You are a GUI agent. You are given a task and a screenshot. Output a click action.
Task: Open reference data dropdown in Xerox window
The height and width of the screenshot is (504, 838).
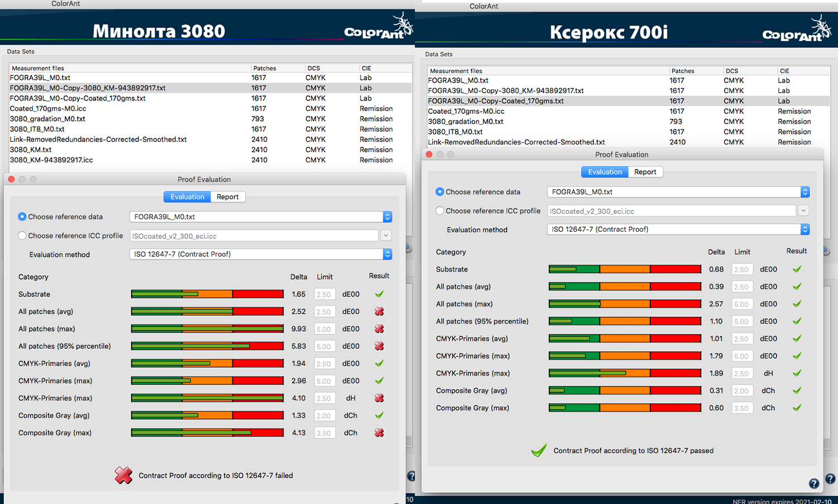678,191
